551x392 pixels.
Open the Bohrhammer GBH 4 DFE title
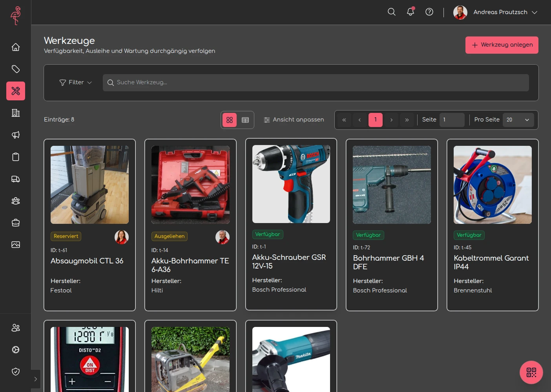[x=389, y=263]
